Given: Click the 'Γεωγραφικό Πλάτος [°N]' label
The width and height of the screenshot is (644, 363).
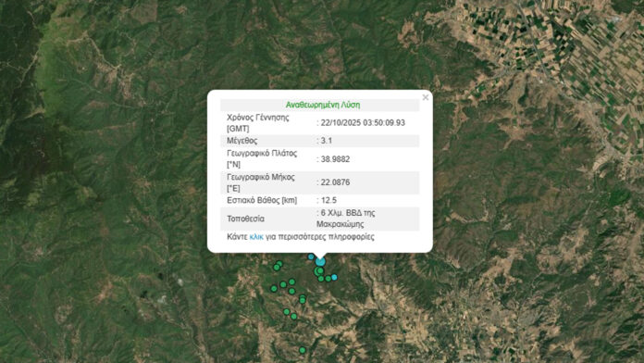Looking at the screenshot, I should tap(262, 159).
